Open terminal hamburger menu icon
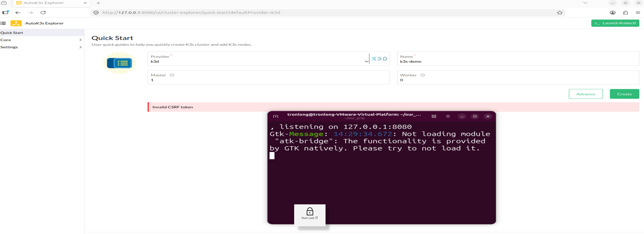The width and height of the screenshot is (644, 234). (448, 116)
